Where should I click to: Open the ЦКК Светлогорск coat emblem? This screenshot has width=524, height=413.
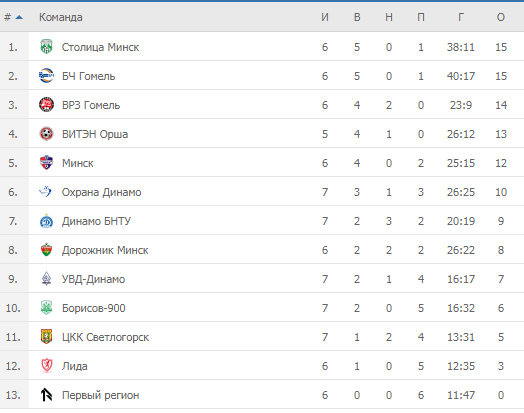[x=46, y=337]
